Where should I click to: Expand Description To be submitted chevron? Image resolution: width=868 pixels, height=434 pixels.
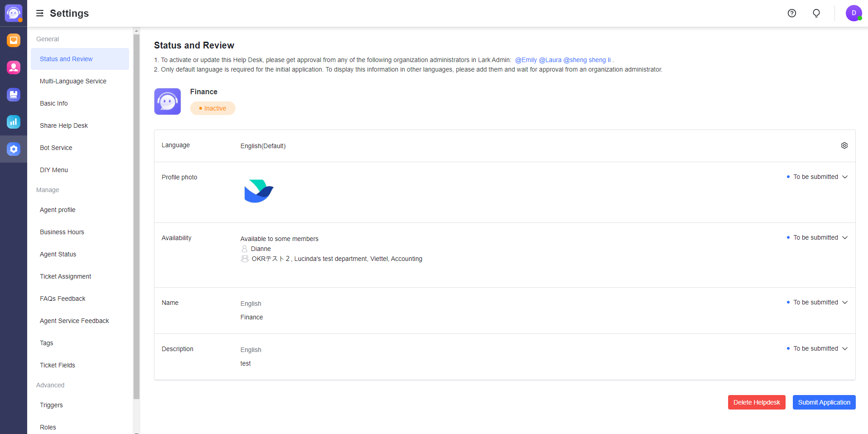coord(845,349)
